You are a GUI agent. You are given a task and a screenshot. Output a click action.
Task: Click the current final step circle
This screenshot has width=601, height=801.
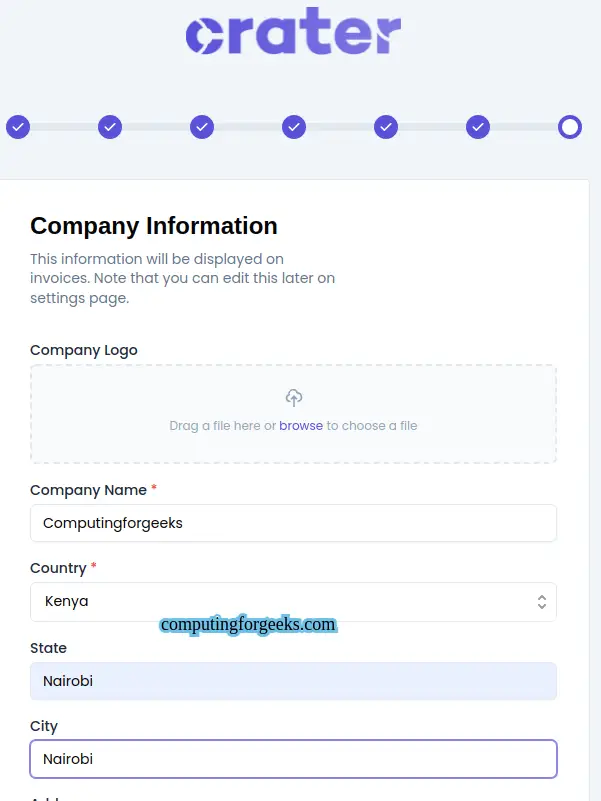570,127
